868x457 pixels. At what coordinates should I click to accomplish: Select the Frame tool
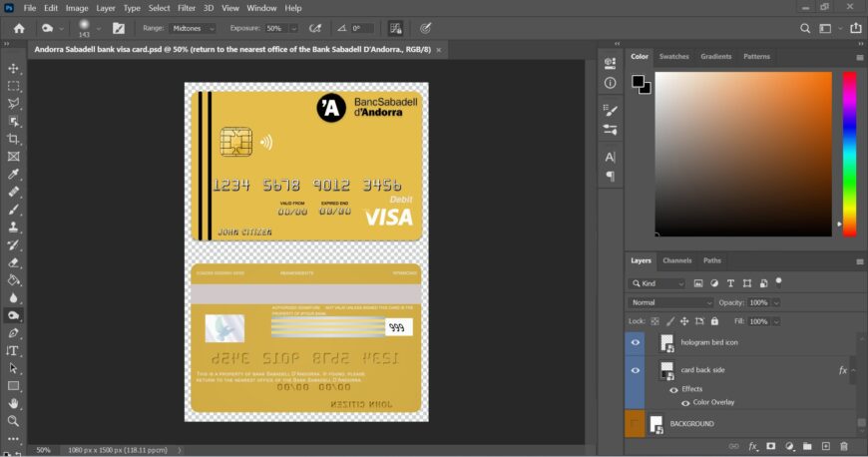coord(13,157)
